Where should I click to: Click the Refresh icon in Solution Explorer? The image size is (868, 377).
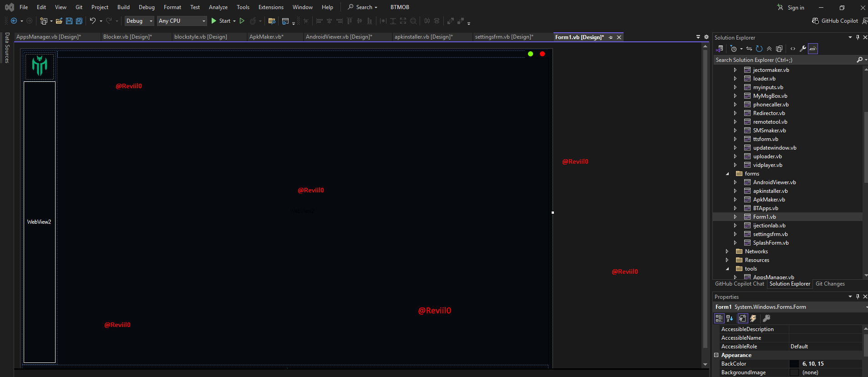tap(759, 49)
